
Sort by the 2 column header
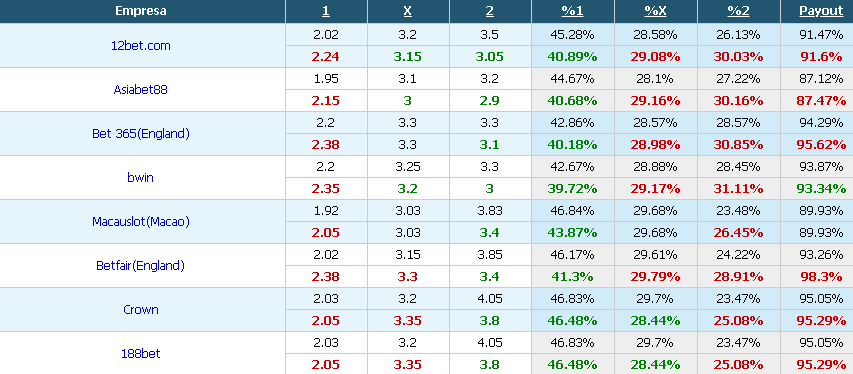[x=490, y=11]
